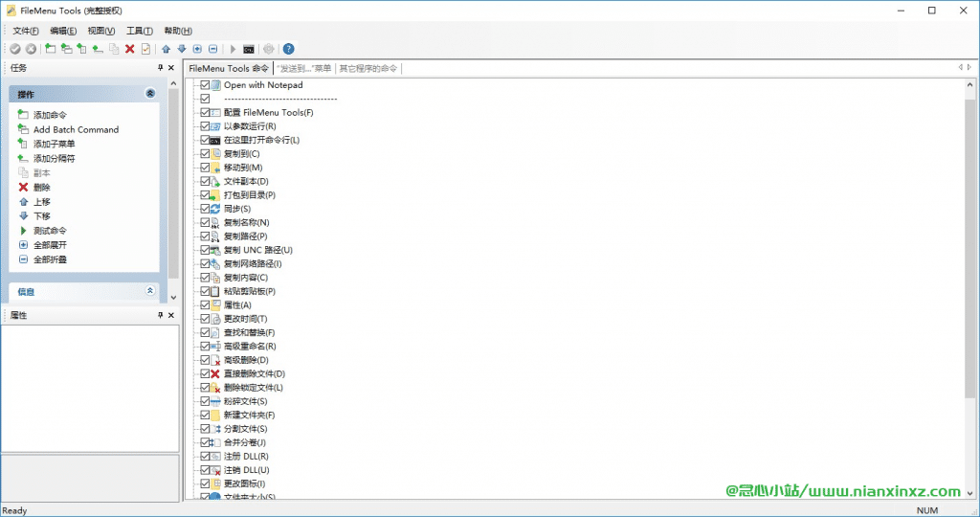980x517 pixels.
Task: Click the command list scroll-up arrow
Action: point(970,84)
